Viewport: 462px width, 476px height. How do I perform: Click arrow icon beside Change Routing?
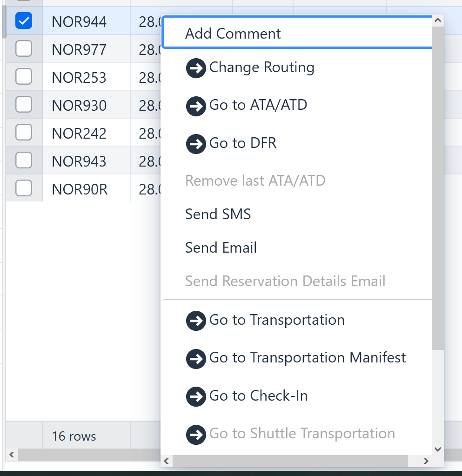(196, 68)
